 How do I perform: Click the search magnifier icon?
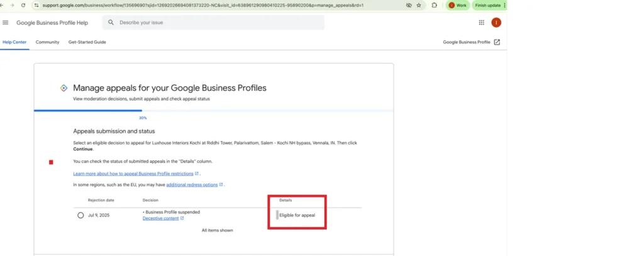[x=111, y=23]
